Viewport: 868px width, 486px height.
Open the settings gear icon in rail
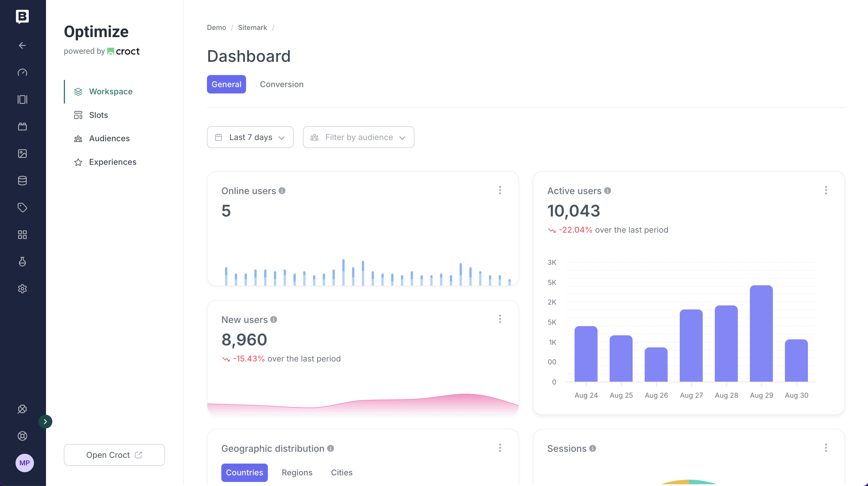point(22,289)
